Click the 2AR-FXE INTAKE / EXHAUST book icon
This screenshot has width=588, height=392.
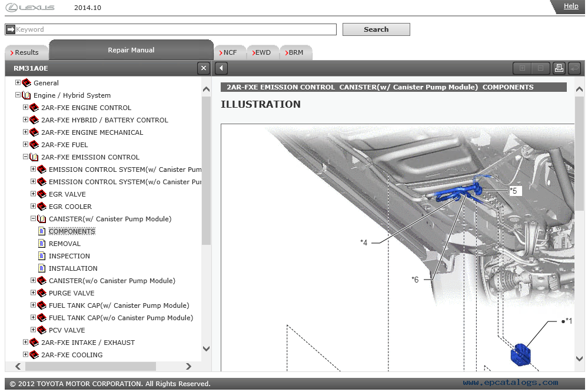pos(34,343)
